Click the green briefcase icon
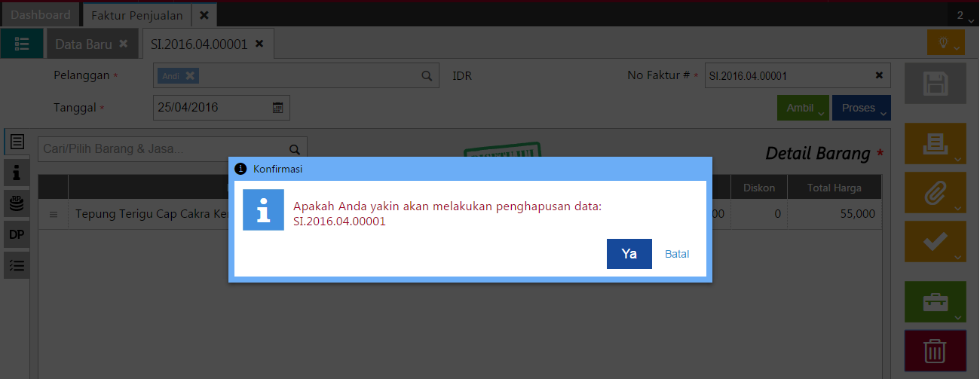The width and height of the screenshot is (980, 379). point(935,301)
